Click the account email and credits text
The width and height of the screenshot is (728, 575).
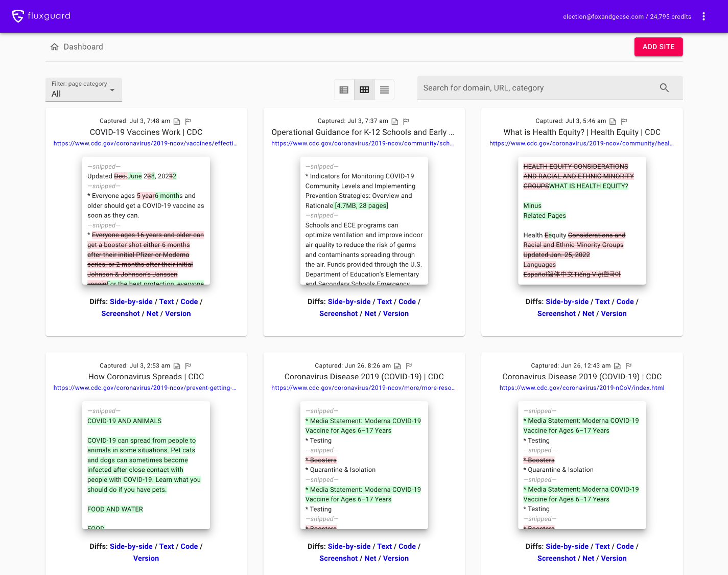tap(627, 17)
